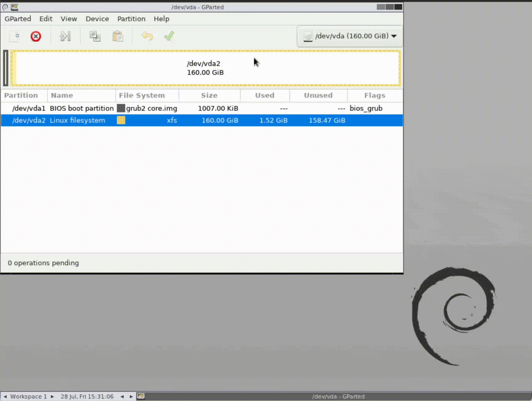Open the Device menu

97,19
